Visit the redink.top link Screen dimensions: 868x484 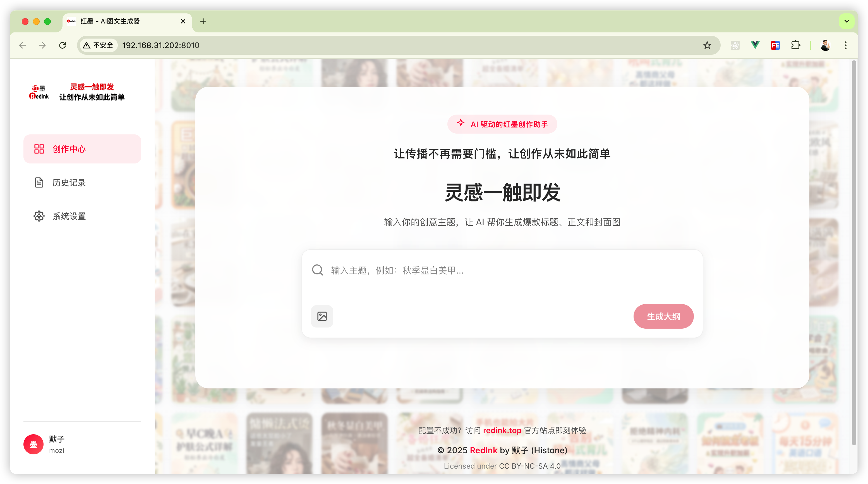pyautogui.click(x=502, y=430)
